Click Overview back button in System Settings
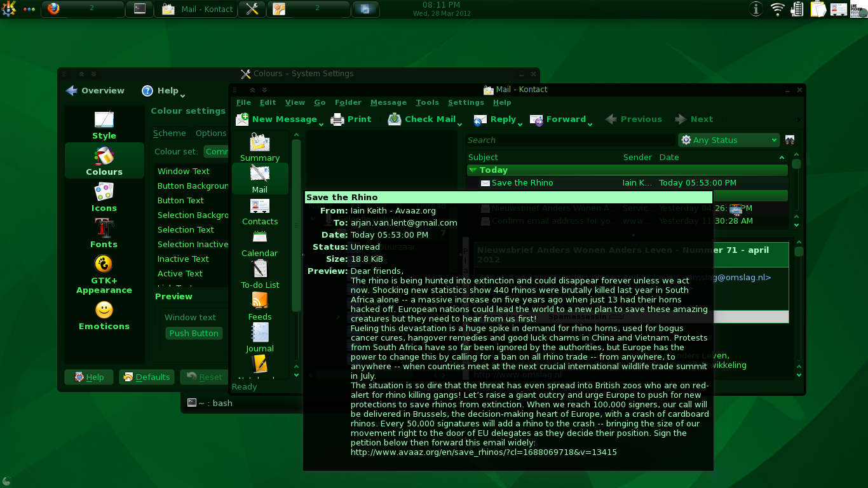Image resolution: width=868 pixels, height=488 pixels. tap(95, 91)
